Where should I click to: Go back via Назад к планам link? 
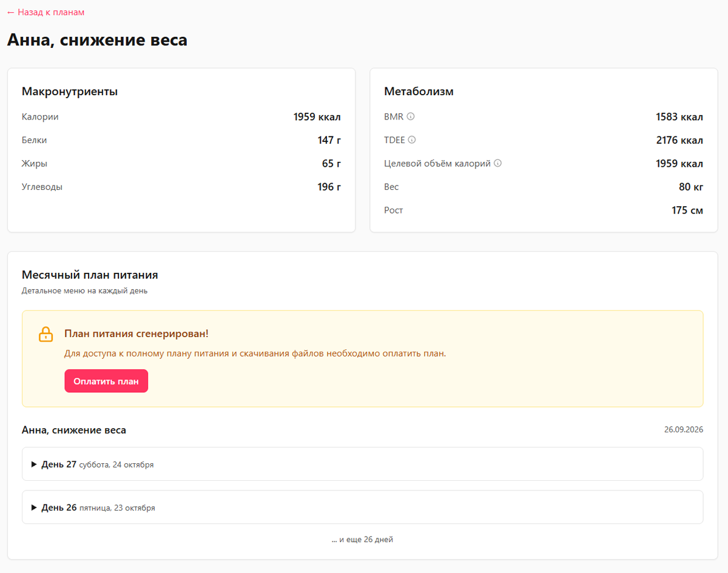[45, 12]
